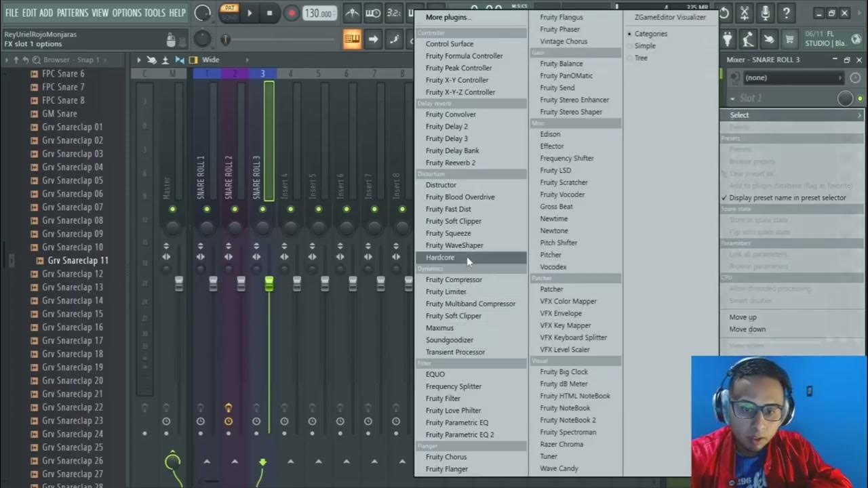
Task: Click the main pitch knob below volume knob
Action: [x=202, y=39]
